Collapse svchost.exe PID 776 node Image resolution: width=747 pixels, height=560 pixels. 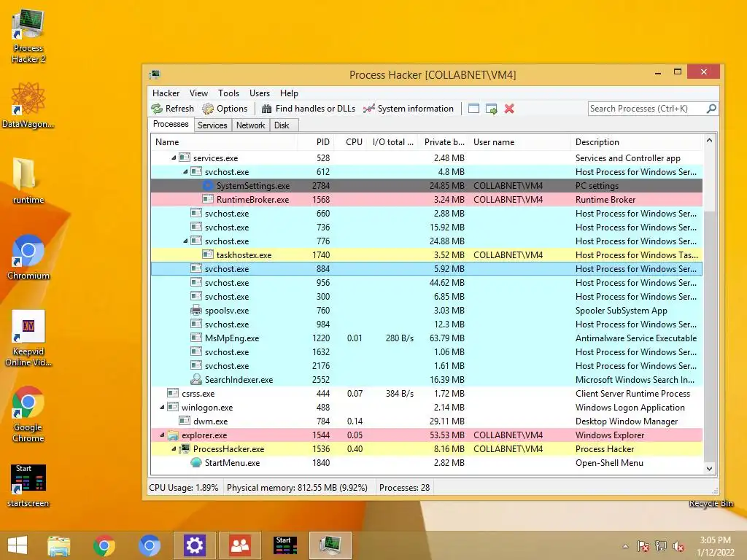[185, 241]
